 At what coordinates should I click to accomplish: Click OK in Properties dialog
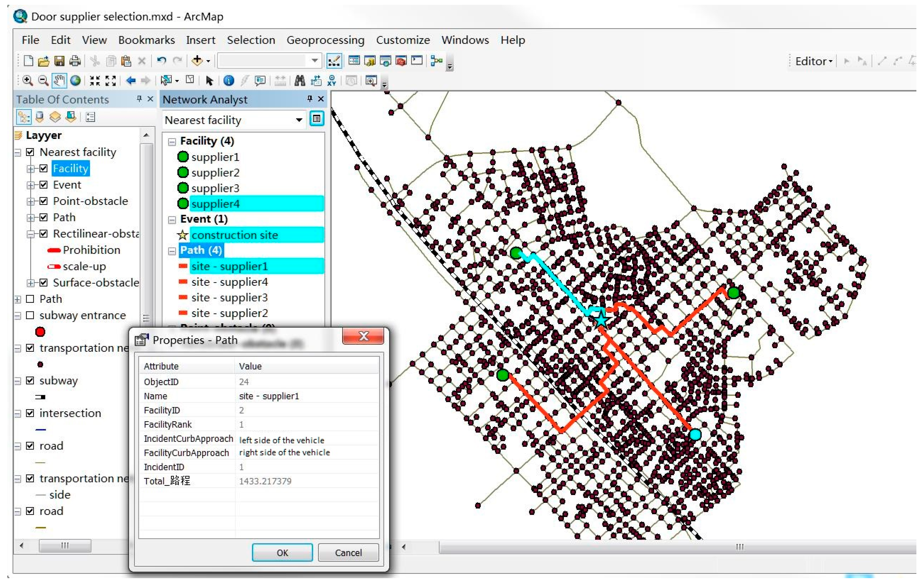282,553
